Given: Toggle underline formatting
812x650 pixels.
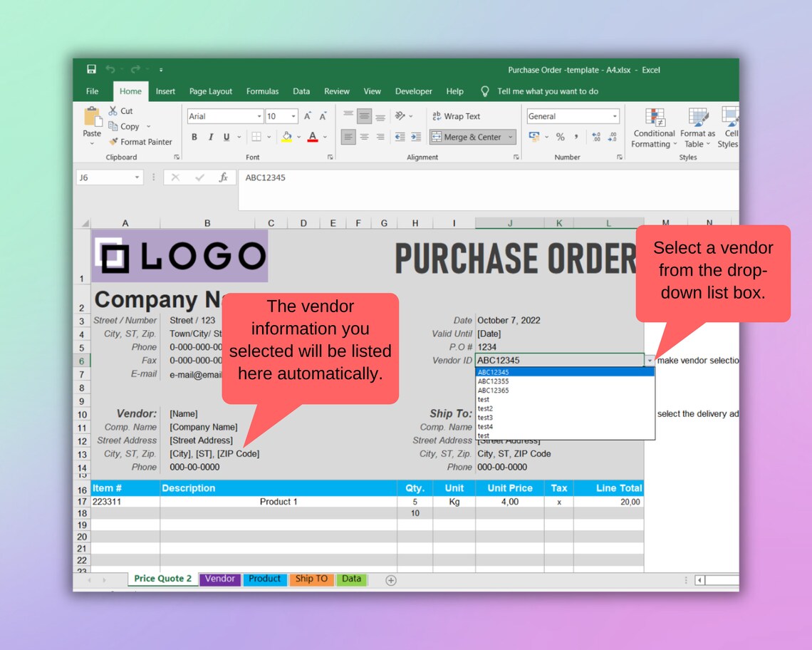Looking at the screenshot, I should tap(226, 135).
